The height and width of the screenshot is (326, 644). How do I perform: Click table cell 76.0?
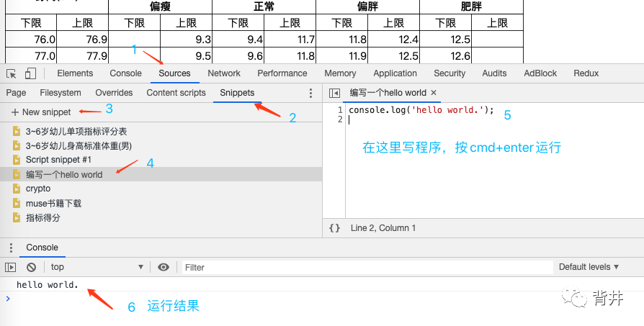pyautogui.click(x=31, y=40)
